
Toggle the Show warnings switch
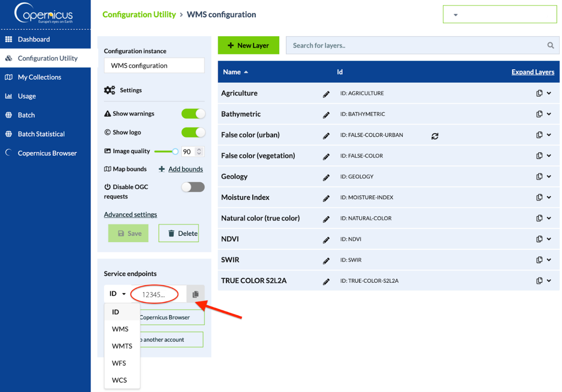tap(193, 114)
